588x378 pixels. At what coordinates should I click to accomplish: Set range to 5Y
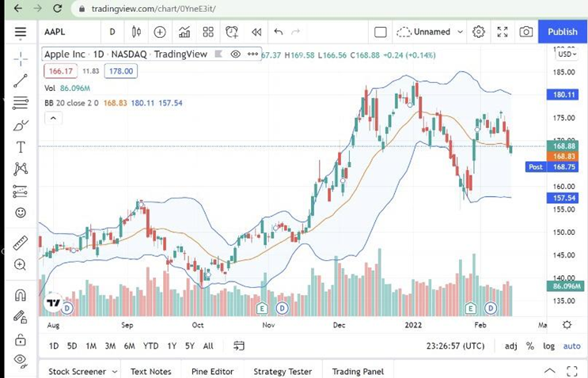(x=190, y=346)
